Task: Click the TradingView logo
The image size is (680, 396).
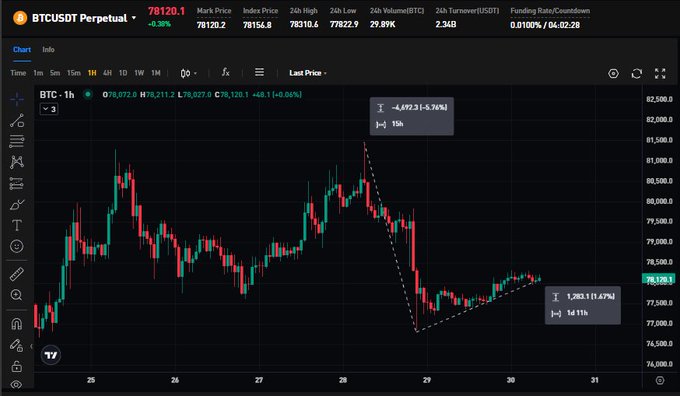Action: tap(51, 355)
